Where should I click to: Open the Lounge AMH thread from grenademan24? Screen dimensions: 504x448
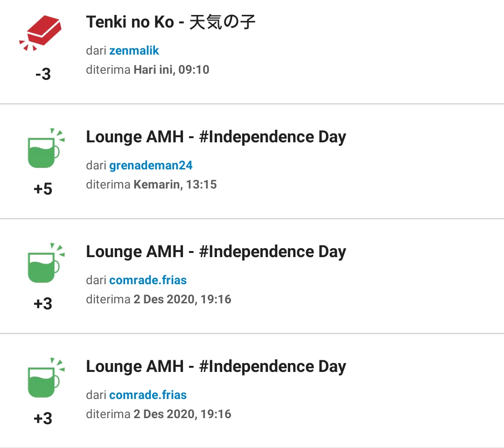coord(216,137)
